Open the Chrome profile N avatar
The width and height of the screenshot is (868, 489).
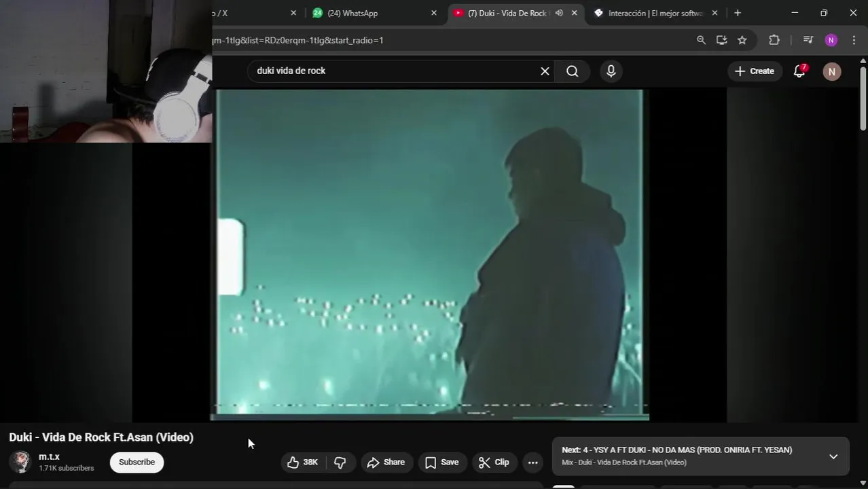coord(831,40)
